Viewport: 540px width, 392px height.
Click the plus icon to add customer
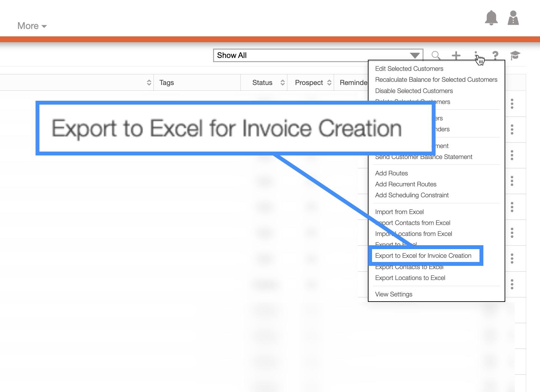(456, 55)
